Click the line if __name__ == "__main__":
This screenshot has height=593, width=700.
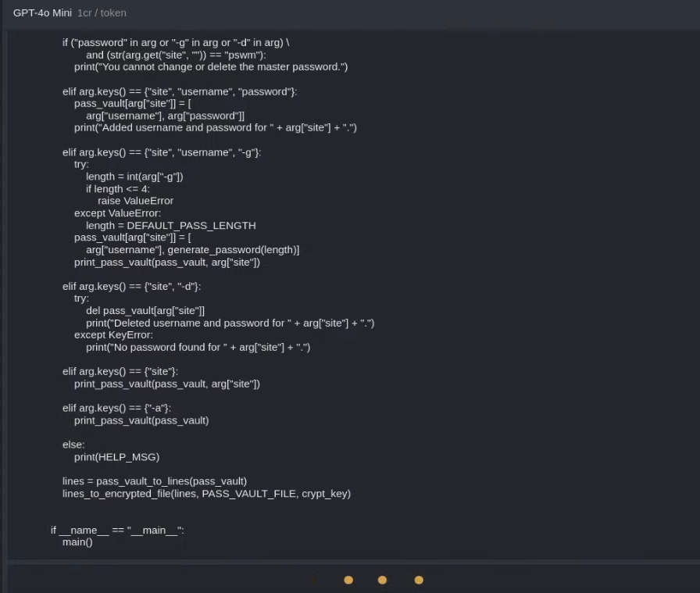[x=117, y=530]
